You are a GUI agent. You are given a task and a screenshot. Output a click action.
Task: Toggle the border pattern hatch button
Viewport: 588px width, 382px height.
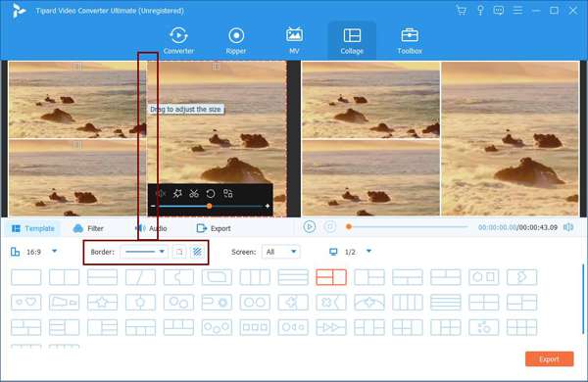click(197, 252)
